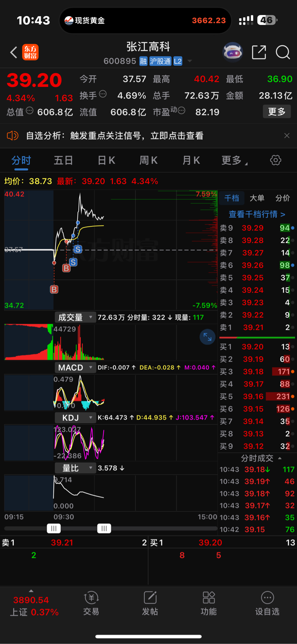Viewport: 297px width, 644px height.
Task: Open the 发帖 post icon
Action: click(x=150, y=603)
